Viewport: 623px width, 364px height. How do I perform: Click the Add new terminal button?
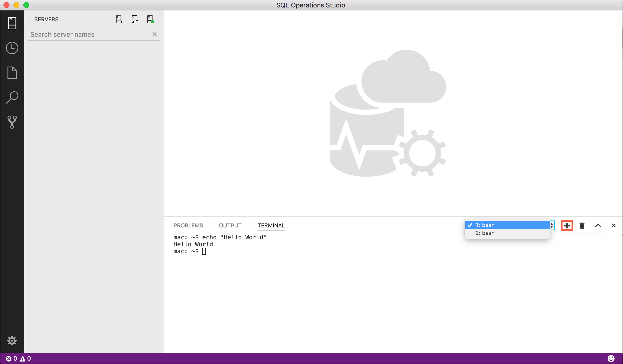pyautogui.click(x=567, y=225)
